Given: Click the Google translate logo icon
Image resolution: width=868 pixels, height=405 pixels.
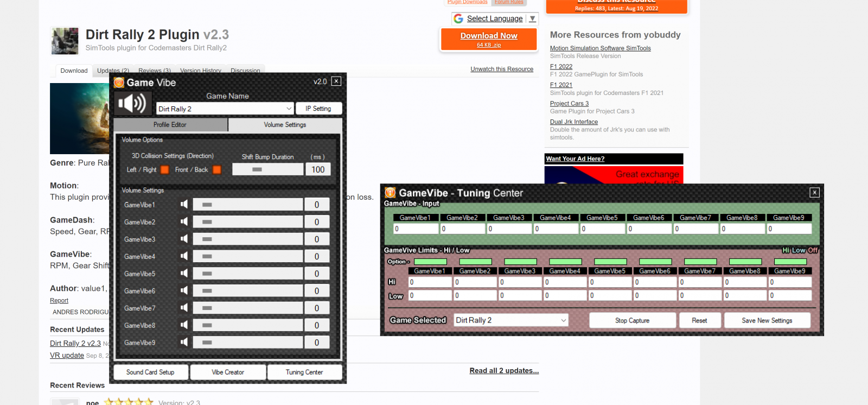Looking at the screenshot, I should pyautogui.click(x=458, y=18).
